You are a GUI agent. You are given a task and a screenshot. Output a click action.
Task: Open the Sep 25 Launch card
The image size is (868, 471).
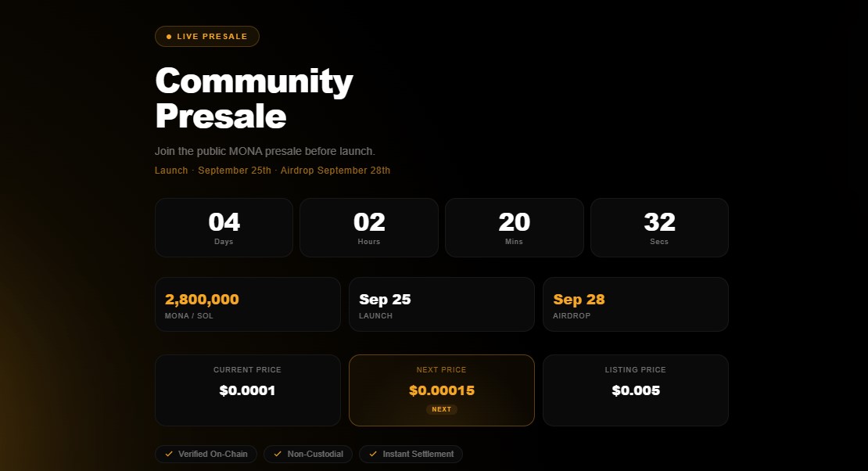pyautogui.click(x=442, y=304)
